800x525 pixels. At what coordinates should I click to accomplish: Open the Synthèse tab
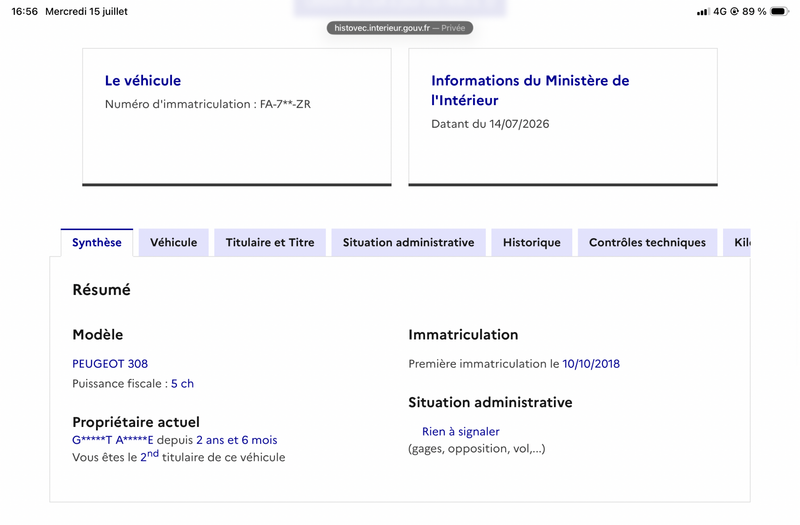click(97, 242)
